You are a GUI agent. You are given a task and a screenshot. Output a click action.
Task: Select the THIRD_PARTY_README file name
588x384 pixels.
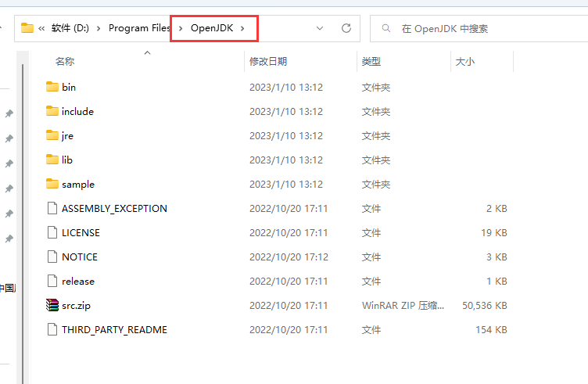(114, 329)
